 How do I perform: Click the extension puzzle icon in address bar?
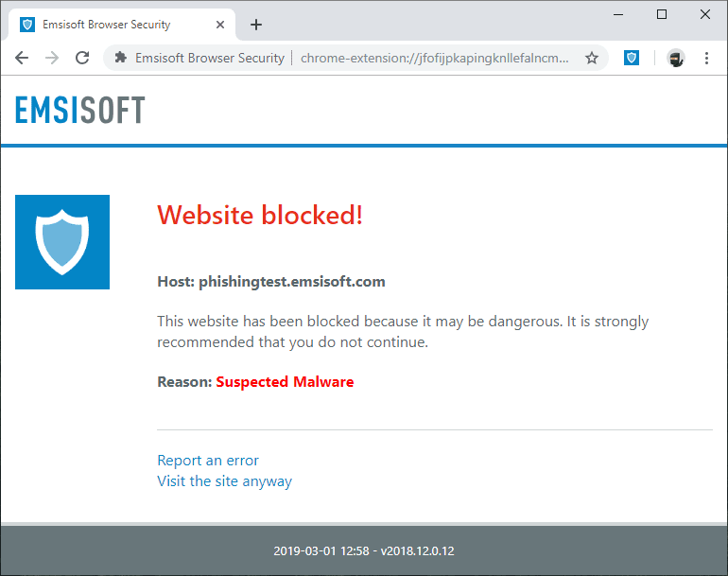(x=121, y=58)
